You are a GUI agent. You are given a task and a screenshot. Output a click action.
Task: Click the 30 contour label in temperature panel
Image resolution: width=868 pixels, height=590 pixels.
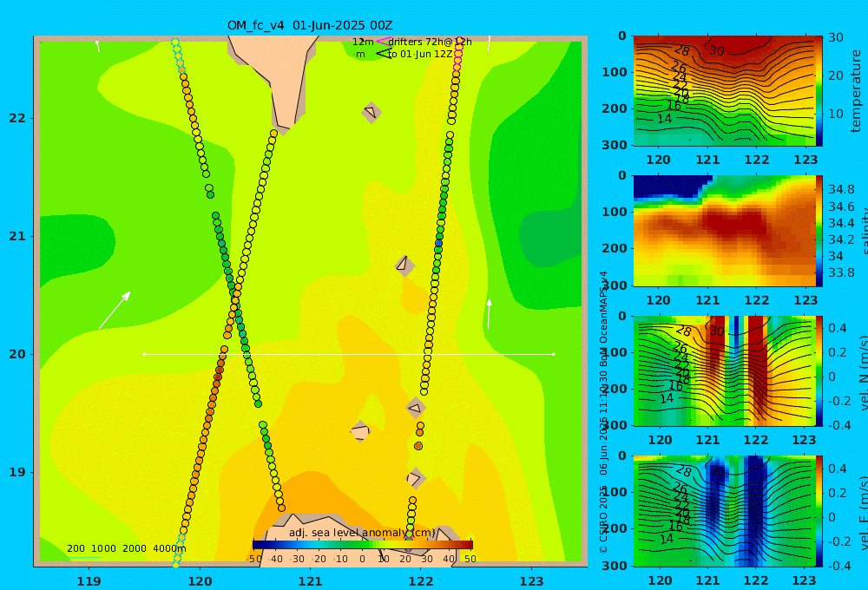click(716, 51)
